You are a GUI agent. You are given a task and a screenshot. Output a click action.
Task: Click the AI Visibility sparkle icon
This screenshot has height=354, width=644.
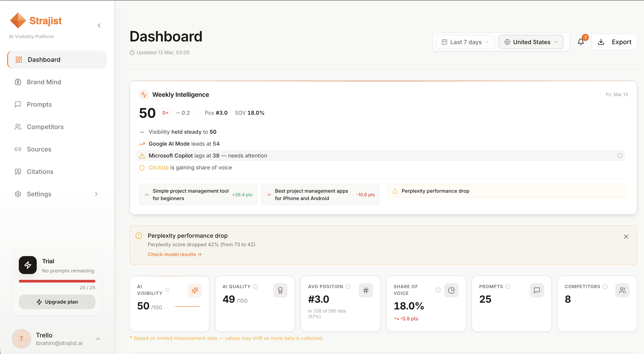click(195, 290)
